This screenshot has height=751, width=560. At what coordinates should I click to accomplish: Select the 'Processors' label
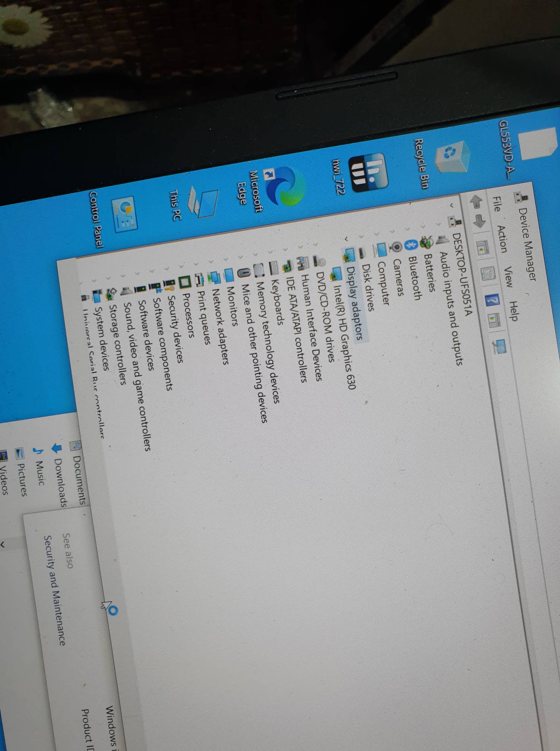[189, 316]
